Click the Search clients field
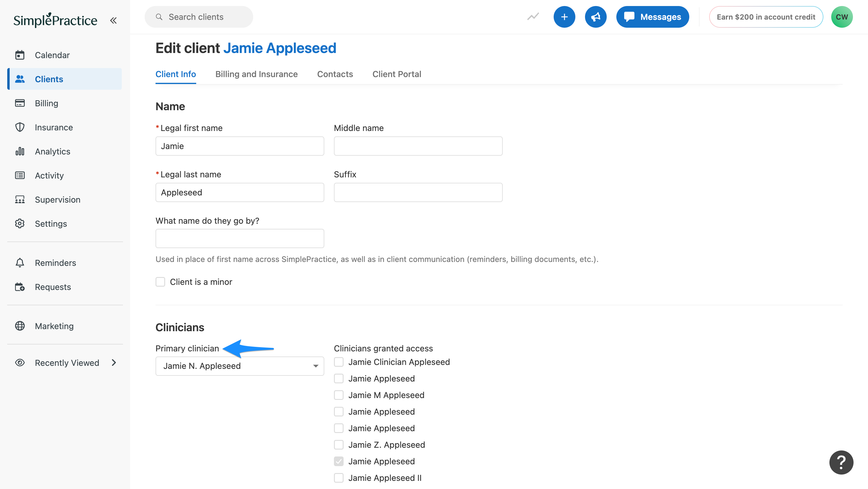868x489 pixels. point(199,17)
